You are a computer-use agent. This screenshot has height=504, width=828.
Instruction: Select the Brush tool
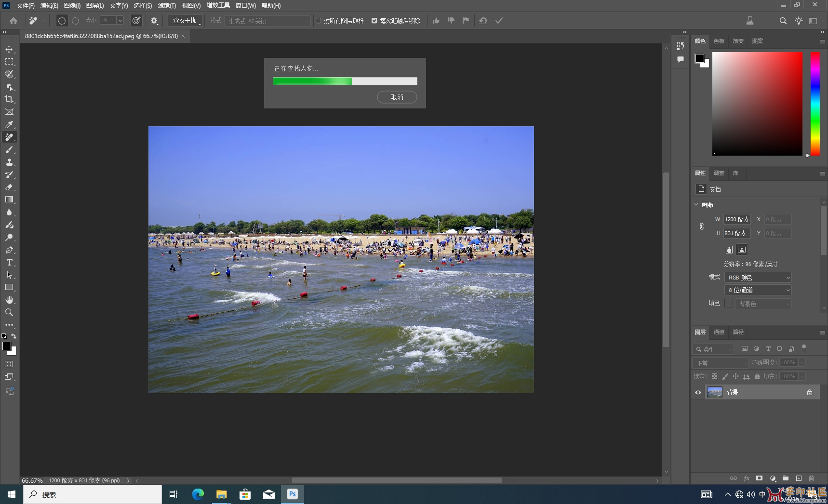[9, 150]
